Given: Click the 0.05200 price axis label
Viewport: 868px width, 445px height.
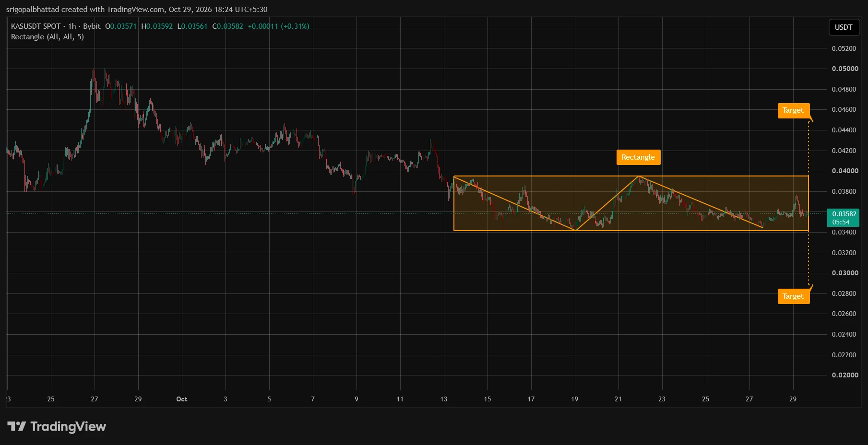Looking at the screenshot, I should [x=844, y=48].
